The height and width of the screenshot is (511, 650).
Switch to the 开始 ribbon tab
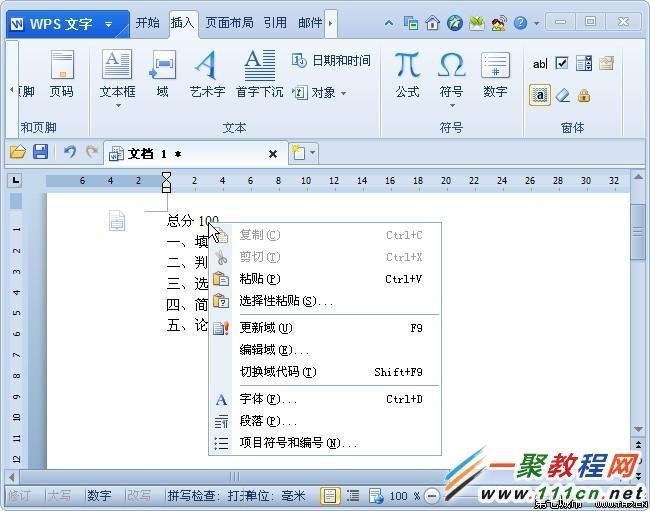click(147, 23)
